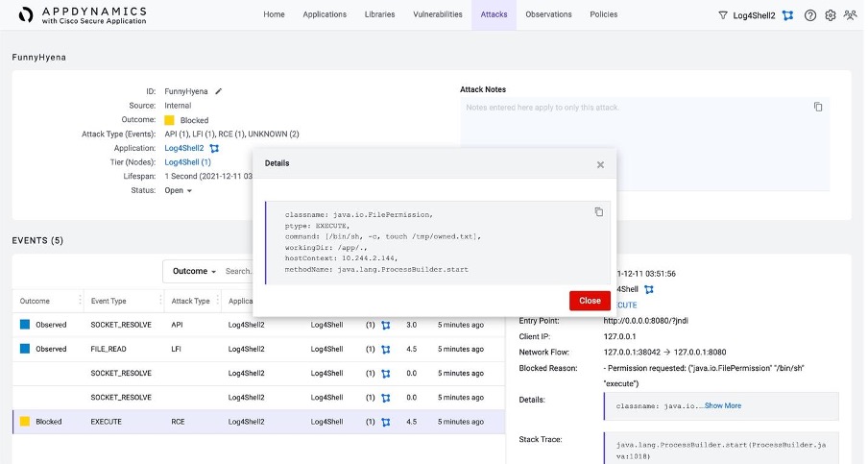Expand details with Show More link

[x=722, y=405]
